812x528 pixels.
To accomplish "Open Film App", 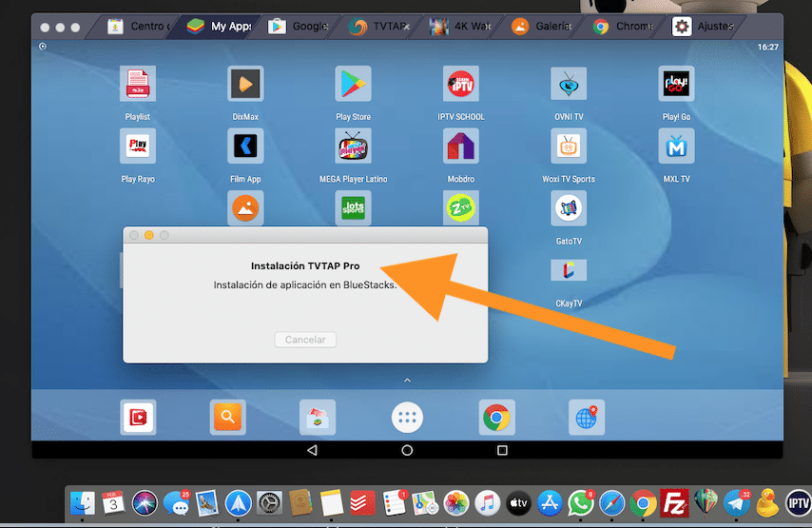I will tap(245, 146).
